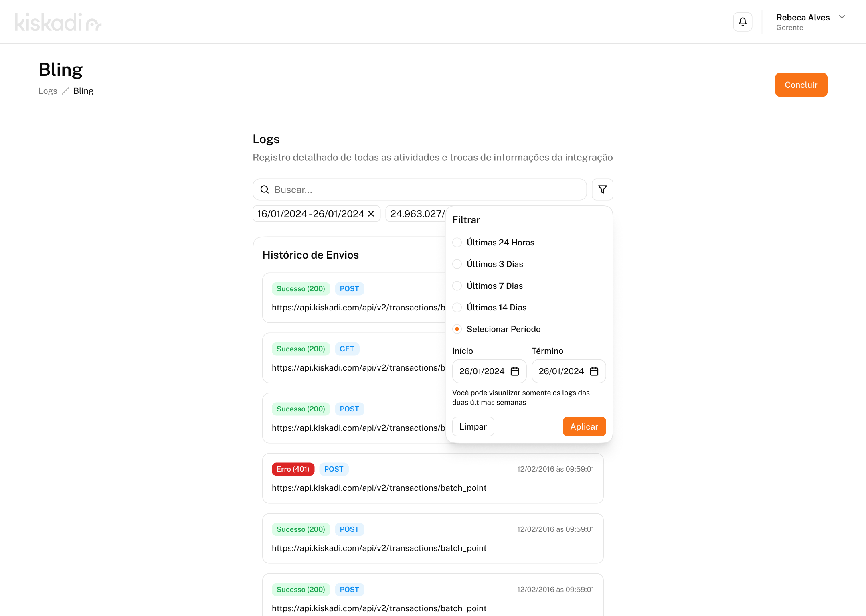The image size is (866, 616).
Task: Click the Filtrar panel title
Action: click(x=466, y=220)
